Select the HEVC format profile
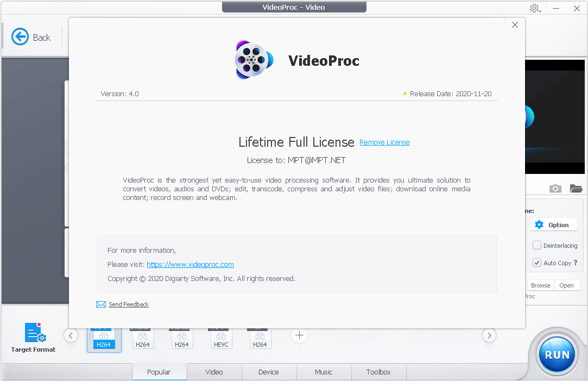588x381 pixels. click(x=221, y=339)
